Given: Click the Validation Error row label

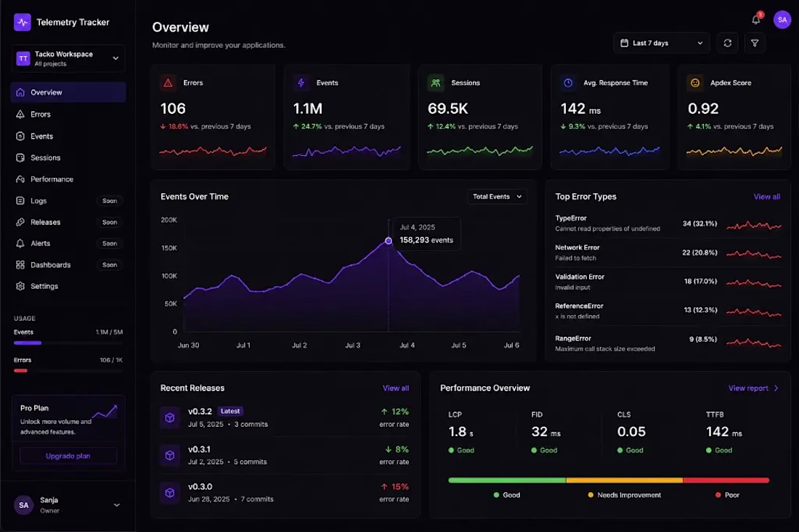Looking at the screenshot, I should pyautogui.click(x=580, y=277).
